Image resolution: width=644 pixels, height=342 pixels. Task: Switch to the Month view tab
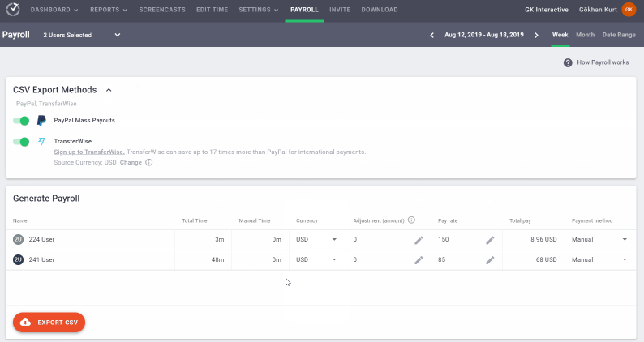coord(586,35)
